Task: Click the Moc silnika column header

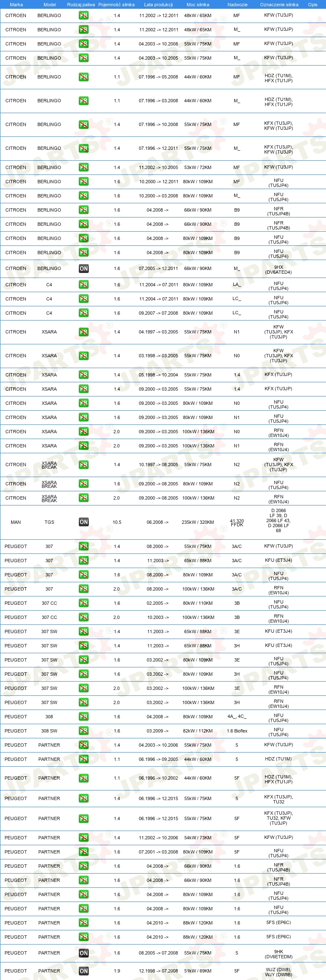Action: click(x=198, y=5)
